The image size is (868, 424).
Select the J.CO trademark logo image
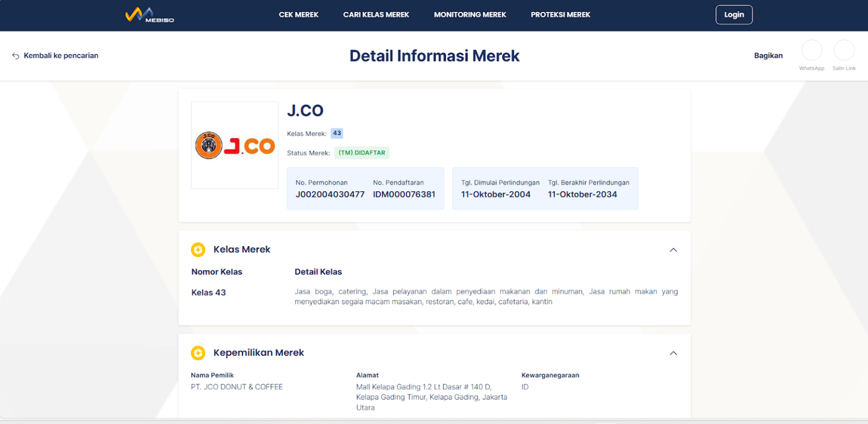click(x=235, y=145)
